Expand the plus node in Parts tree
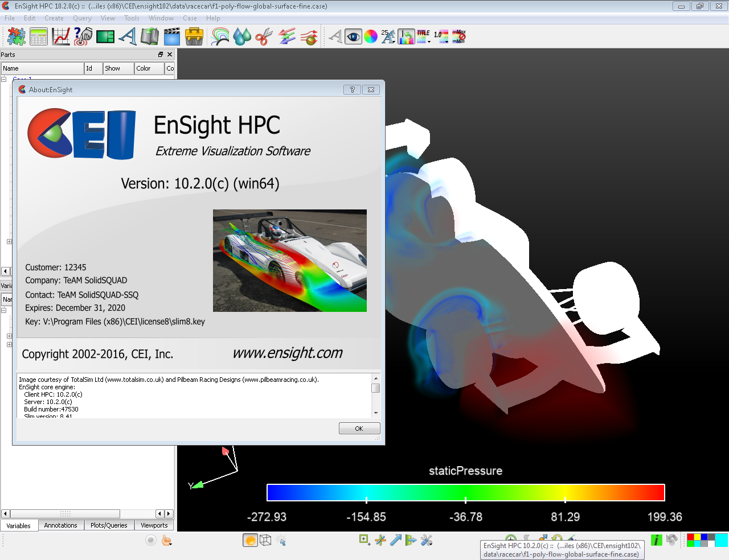 click(x=9, y=242)
